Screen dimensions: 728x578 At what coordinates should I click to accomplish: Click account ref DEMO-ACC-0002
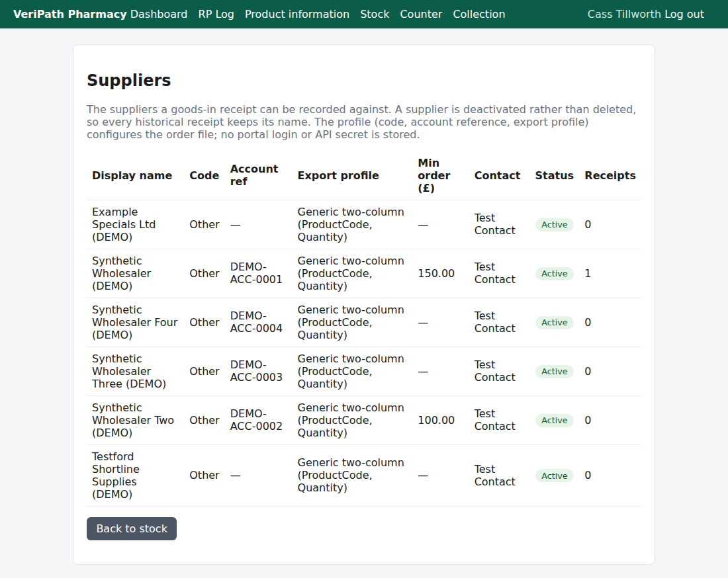pos(256,420)
